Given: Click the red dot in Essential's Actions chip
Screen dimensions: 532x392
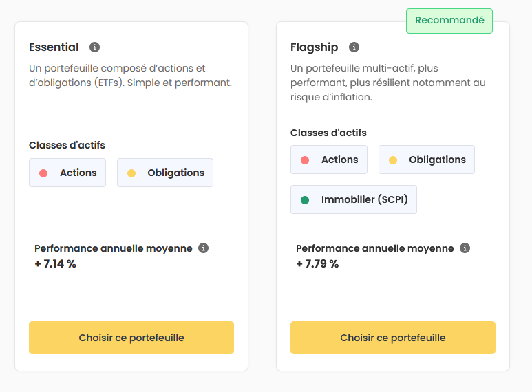Looking at the screenshot, I should [x=43, y=173].
